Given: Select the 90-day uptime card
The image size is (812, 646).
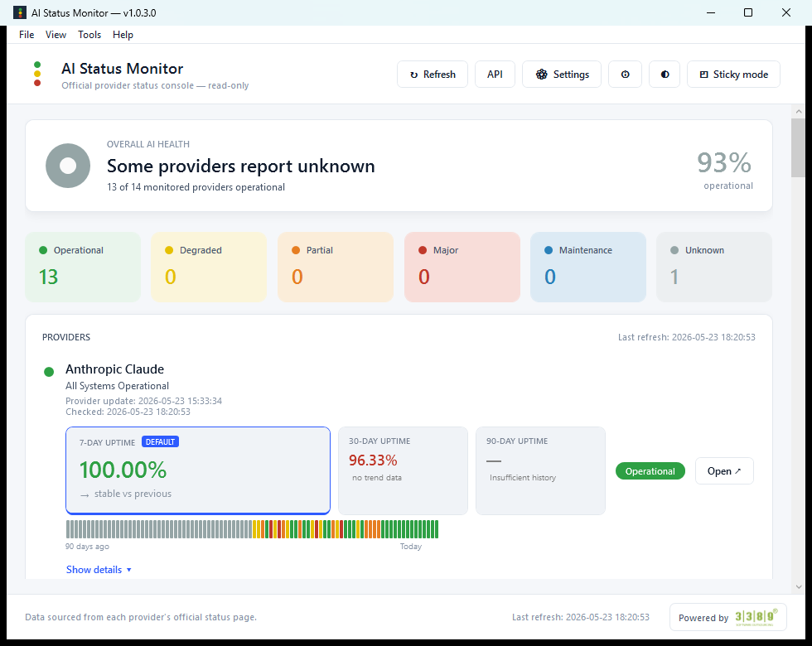Looking at the screenshot, I should tap(540, 470).
